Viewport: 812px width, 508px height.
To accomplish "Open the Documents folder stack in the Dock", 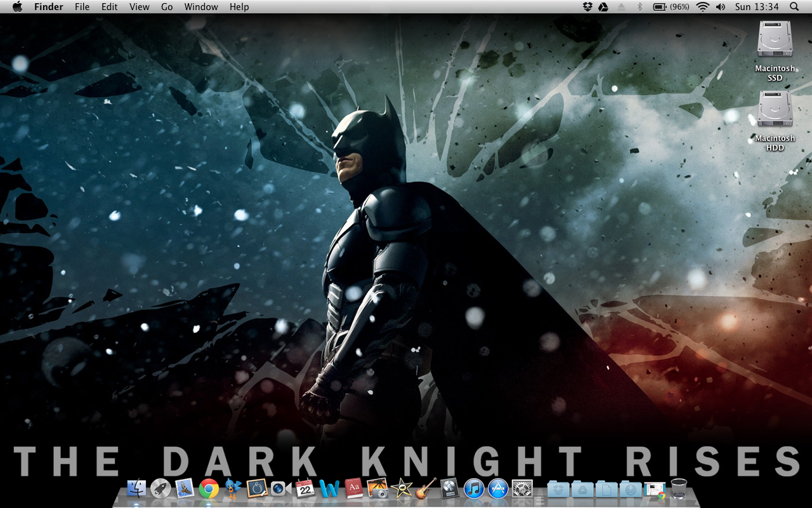I will (x=606, y=488).
